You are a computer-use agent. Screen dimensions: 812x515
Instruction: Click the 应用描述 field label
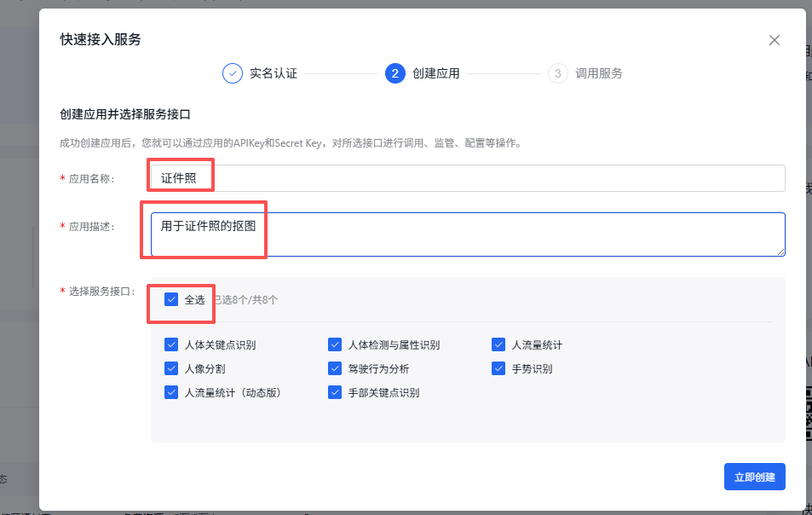(92, 227)
